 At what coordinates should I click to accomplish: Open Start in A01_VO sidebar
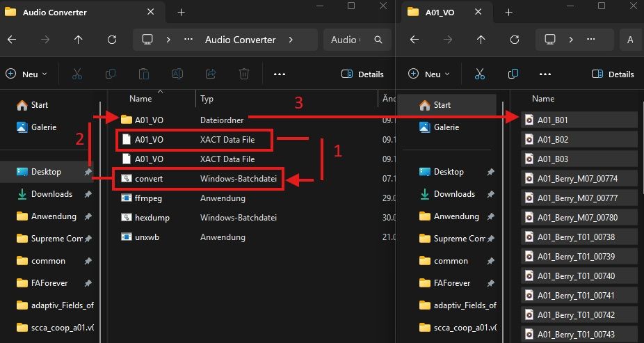pyautogui.click(x=447, y=105)
